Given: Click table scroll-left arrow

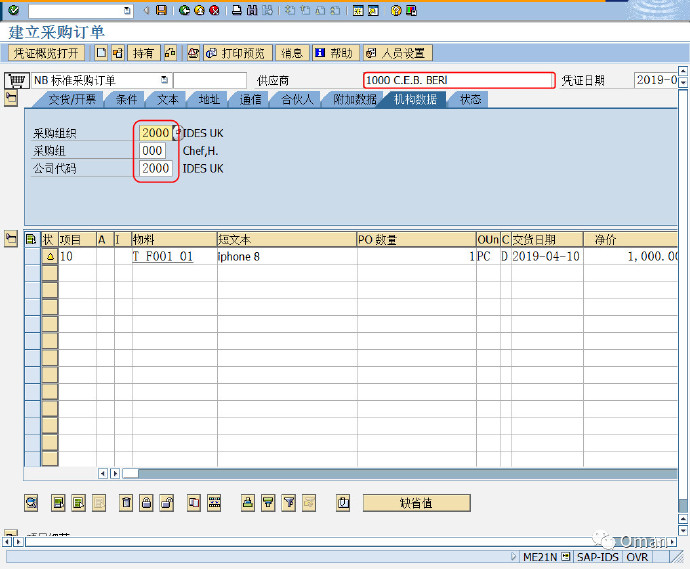Looking at the screenshot, I should point(103,474).
